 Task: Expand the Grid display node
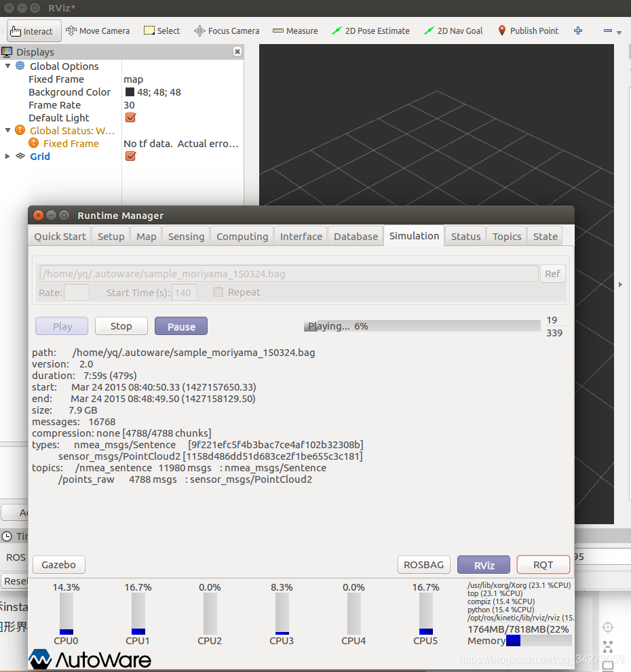(x=7, y=157)
